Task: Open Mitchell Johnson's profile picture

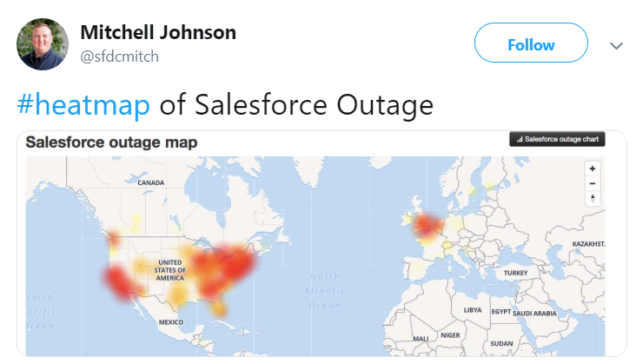Action: coord(43,44)
